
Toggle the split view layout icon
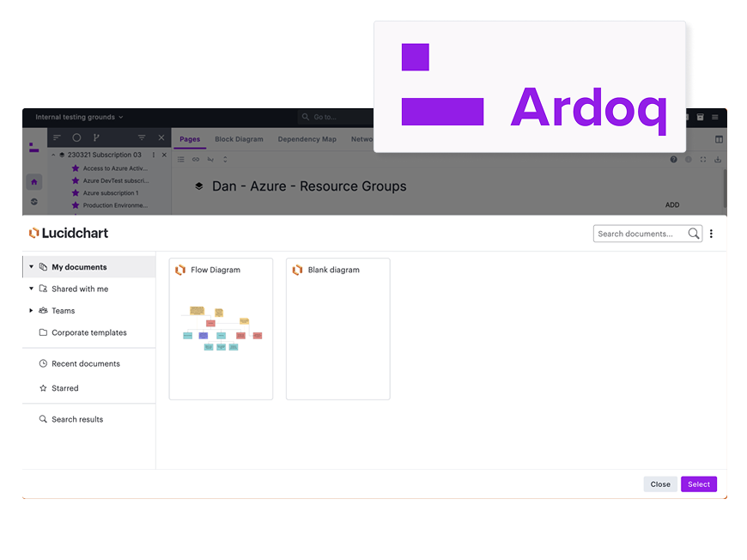pos(719,139)
